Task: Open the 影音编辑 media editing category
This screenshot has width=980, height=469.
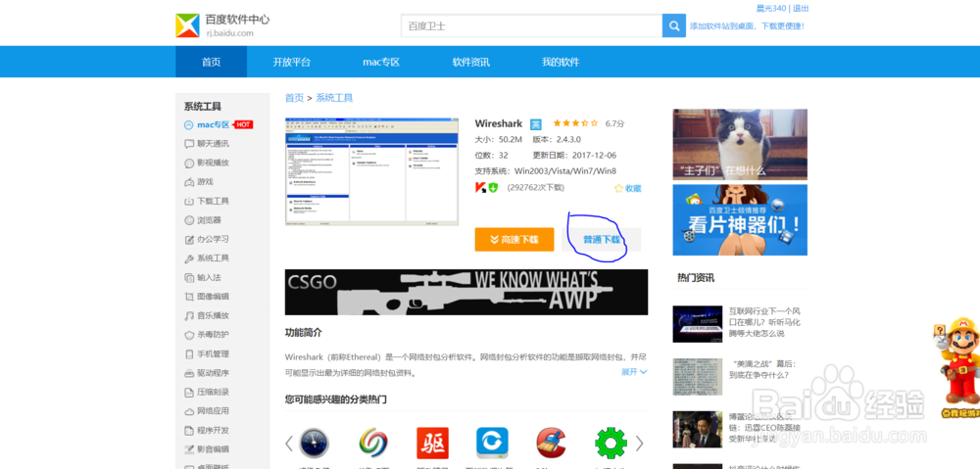Action: pyautogui.click(x=207, y=449)
